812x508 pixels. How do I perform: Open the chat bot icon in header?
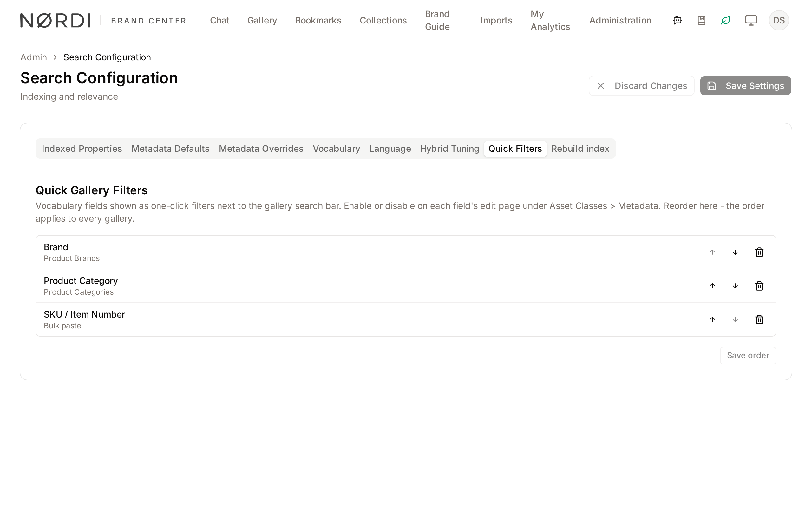(677, 20)
